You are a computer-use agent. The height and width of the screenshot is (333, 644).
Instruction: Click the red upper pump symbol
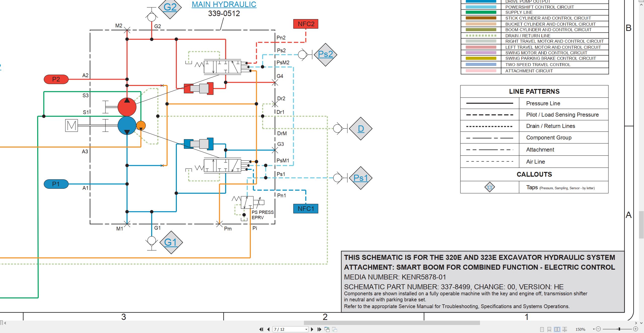point(127,107)
